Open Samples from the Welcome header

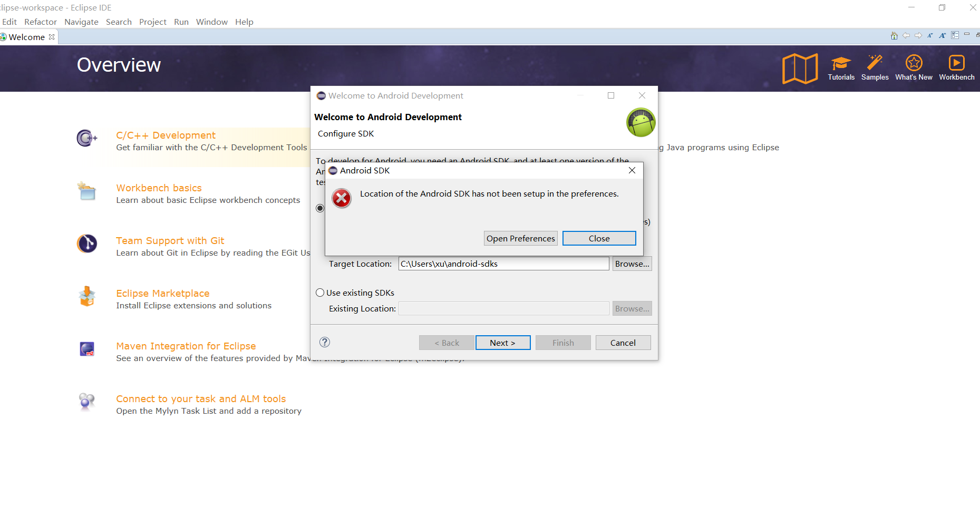[x=875, y=69]
